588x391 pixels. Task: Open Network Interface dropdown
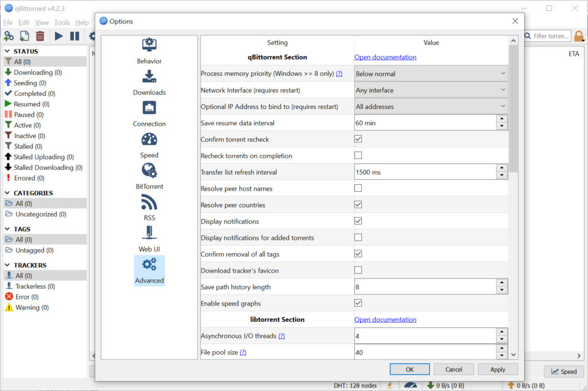[431, 90]
